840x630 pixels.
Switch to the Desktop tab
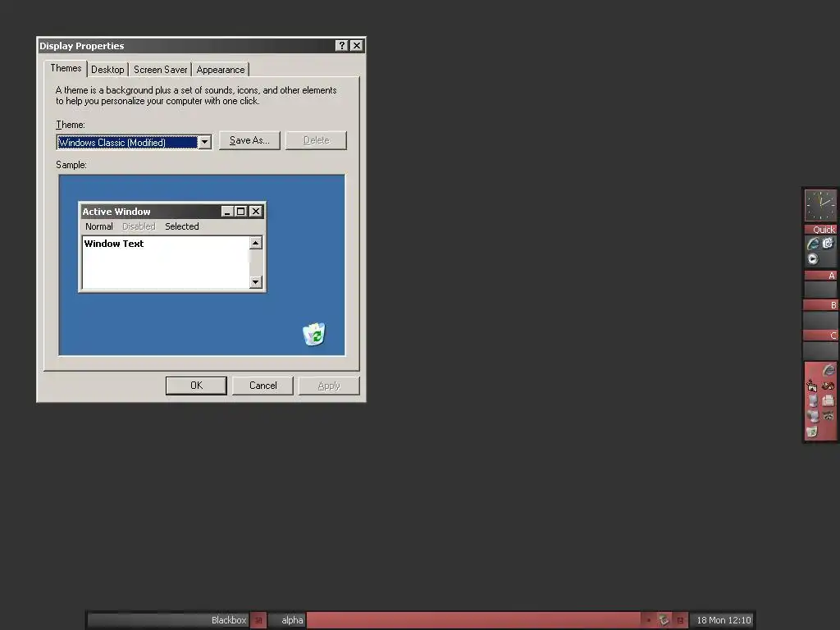[107, 70]
